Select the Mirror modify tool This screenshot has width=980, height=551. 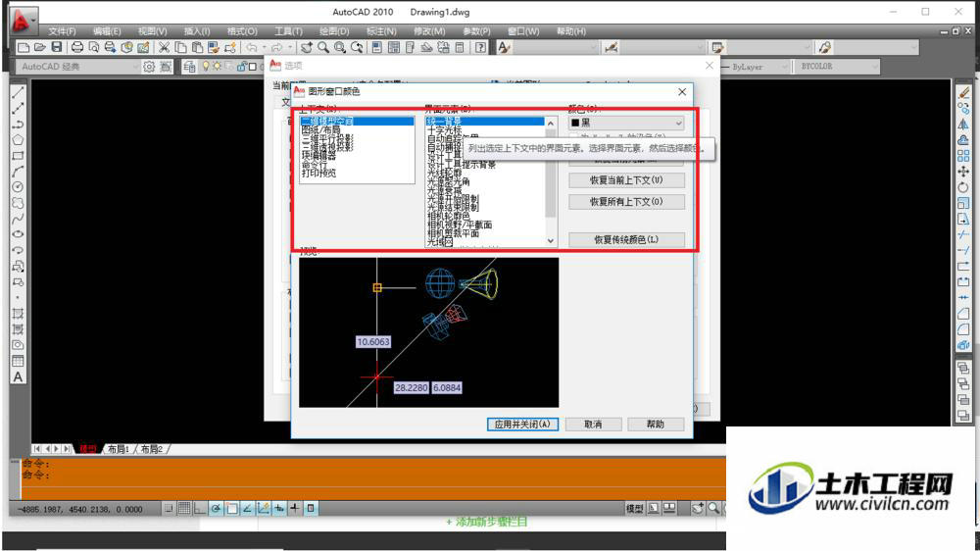click(x=963, y=124)
